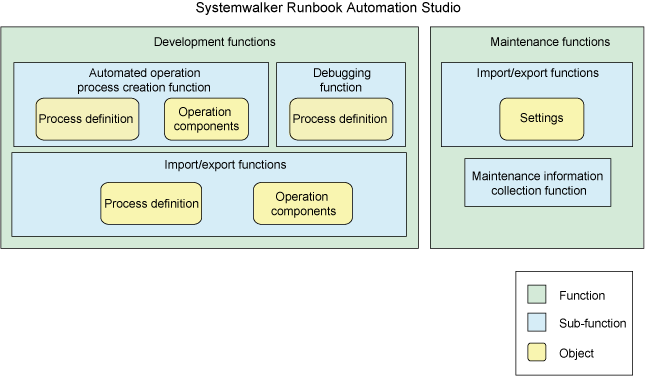Click the Object legend label
The width and height of the screenshot is (645, 376).
(576, 353)
